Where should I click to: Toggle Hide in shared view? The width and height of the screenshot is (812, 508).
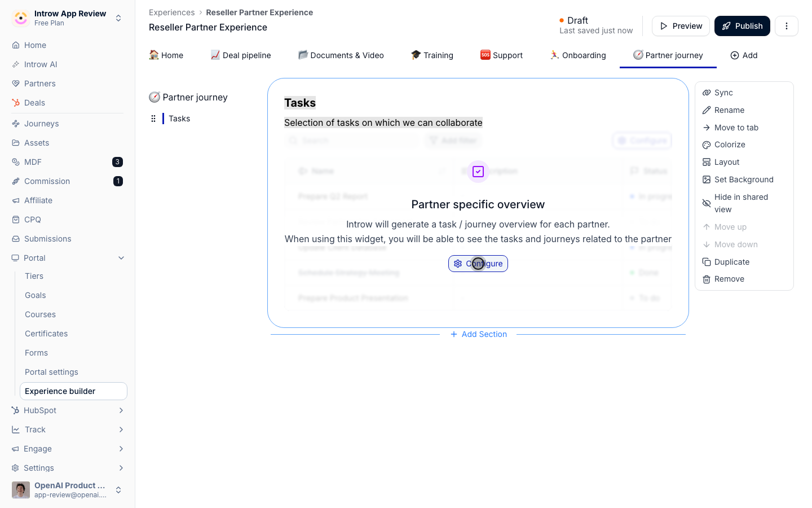[744, 203]
